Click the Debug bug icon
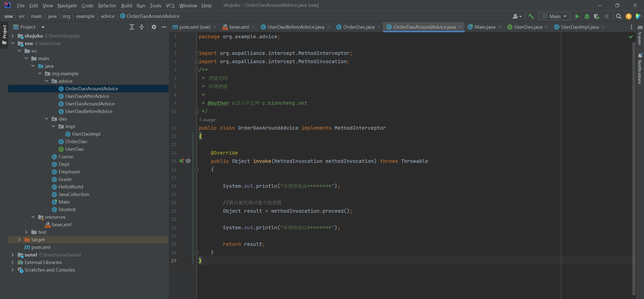 [x=587, y=16]
